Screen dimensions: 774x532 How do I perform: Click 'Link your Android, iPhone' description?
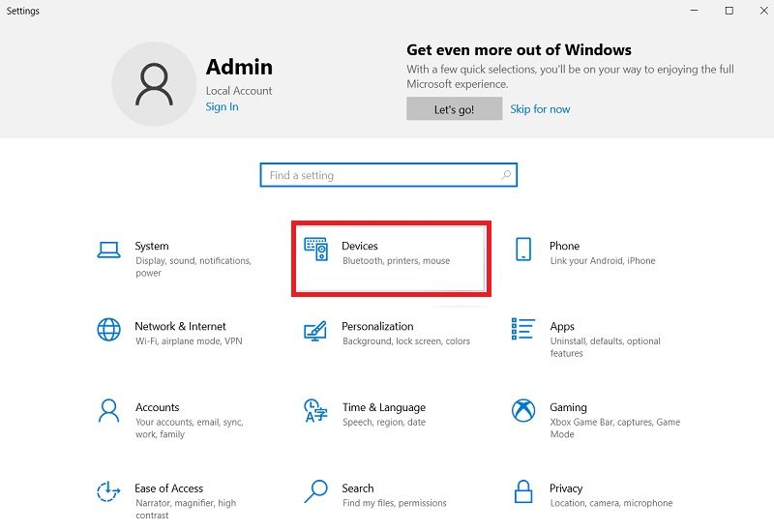[603, 260]
